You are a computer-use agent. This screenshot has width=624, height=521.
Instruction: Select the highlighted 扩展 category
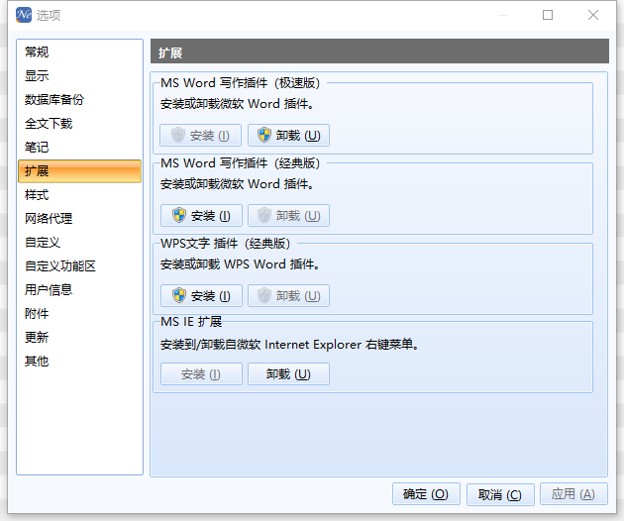pos(80,171)
